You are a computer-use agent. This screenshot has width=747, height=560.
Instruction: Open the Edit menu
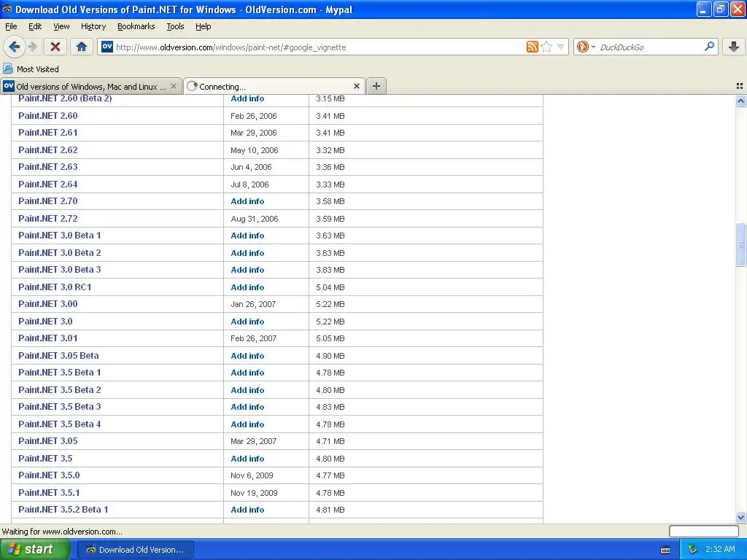(35, 26)
